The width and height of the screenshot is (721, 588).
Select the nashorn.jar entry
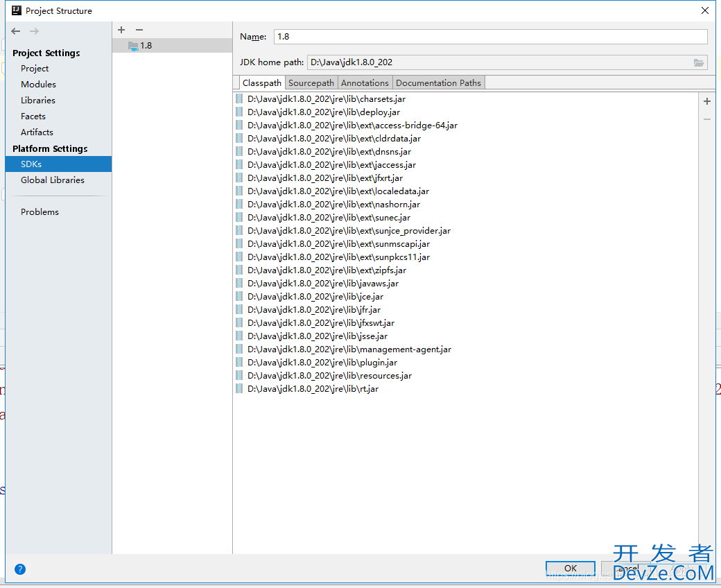pos(334,205)
